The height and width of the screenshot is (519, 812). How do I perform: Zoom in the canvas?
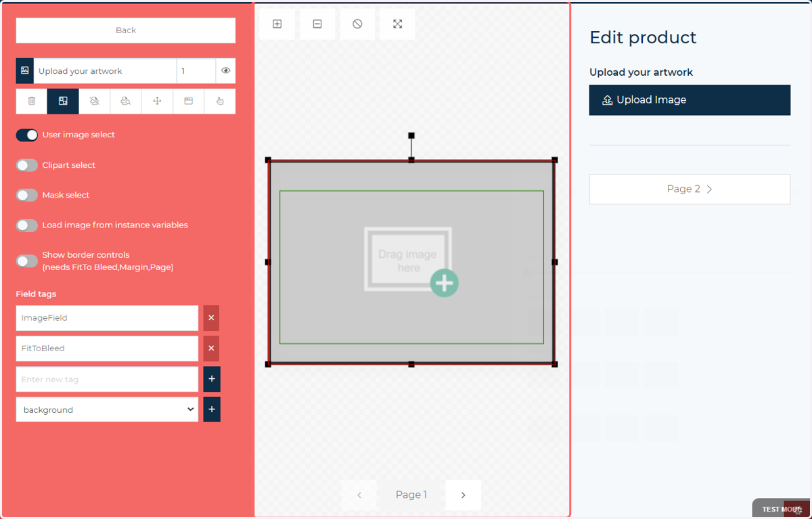click(277, 24)
